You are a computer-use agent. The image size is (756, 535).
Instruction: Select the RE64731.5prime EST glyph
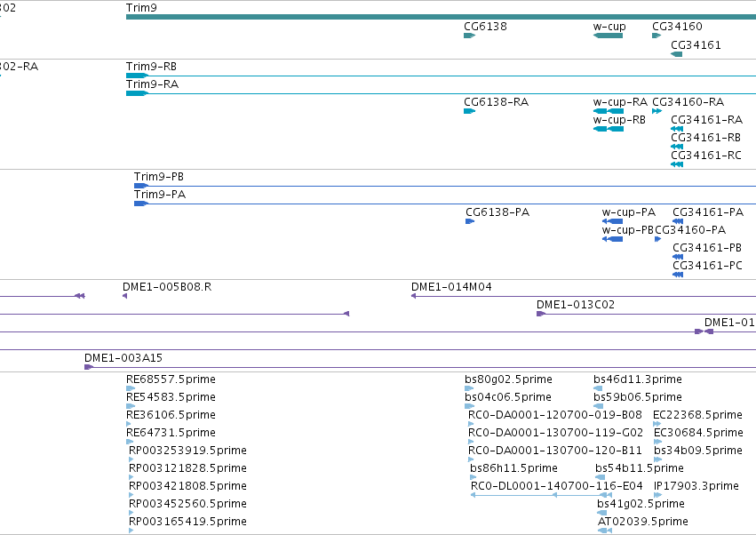(131, 442)
